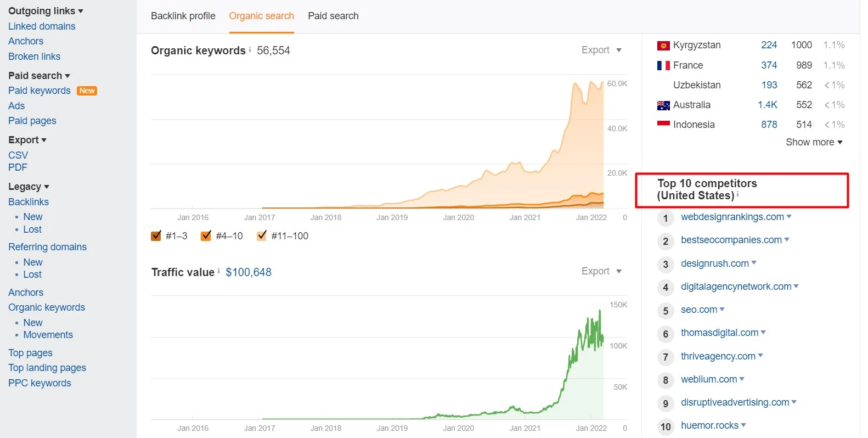The height and width of the screenshot is (438, 868).
Task: Open Top landing pages in sidebar
Action: [47, 368]
